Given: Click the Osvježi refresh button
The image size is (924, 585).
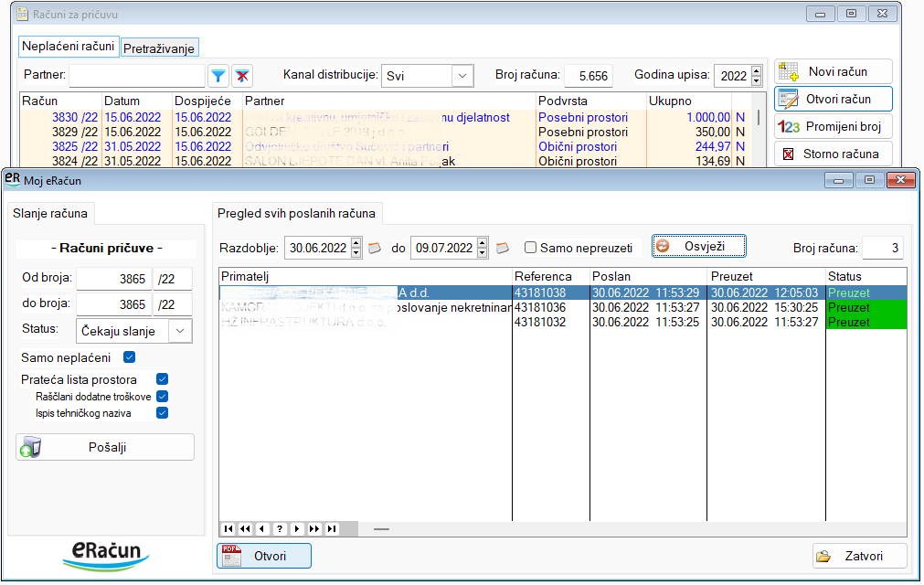Looking at the screenshot, I should (x=699, y=246).
